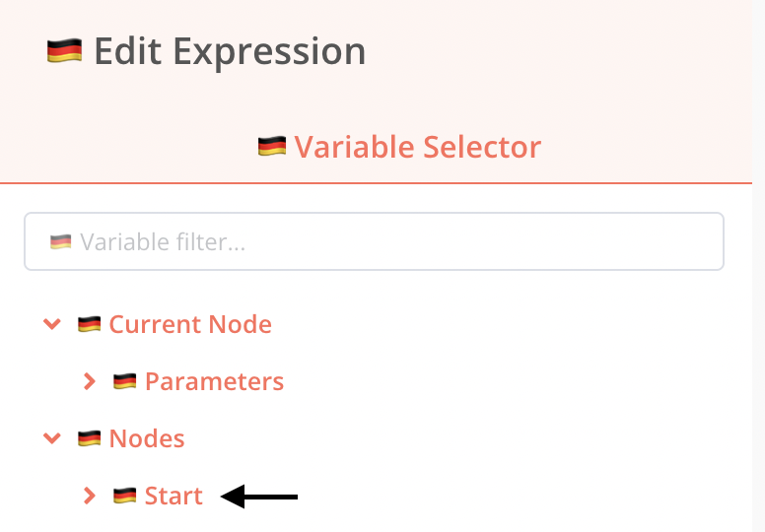Click the flag icon beside Start

(x=125, y=496)
